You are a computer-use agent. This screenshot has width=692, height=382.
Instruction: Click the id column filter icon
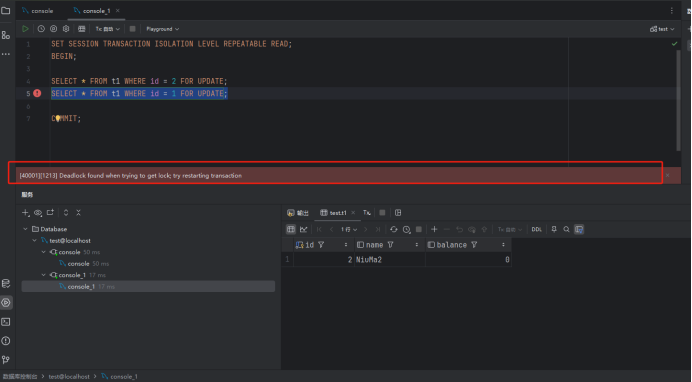(321, 245)
